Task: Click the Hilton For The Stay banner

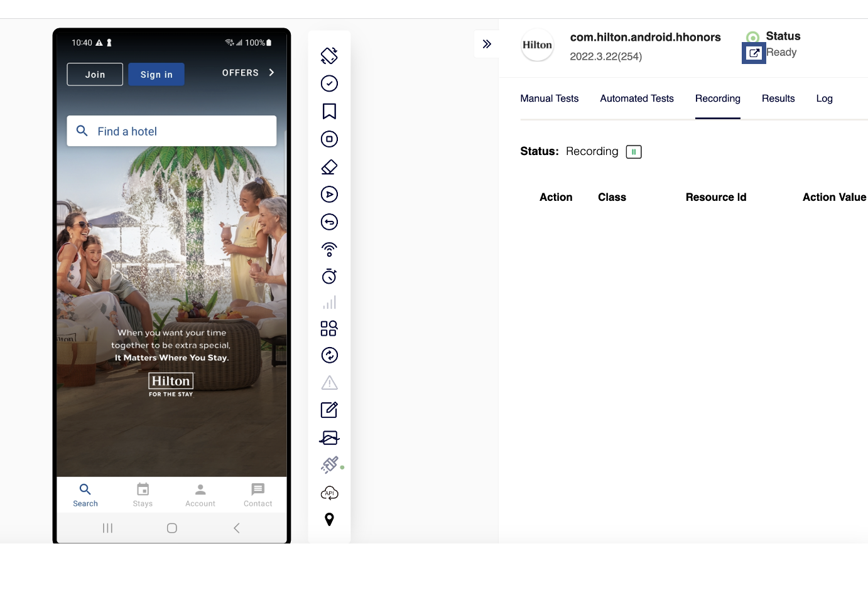Action: 171,385
